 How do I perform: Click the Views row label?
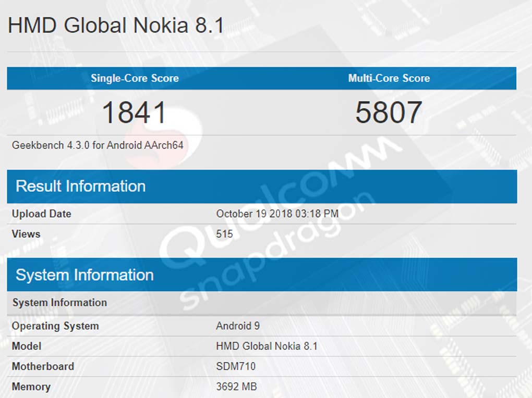click(x=26, y=234)
